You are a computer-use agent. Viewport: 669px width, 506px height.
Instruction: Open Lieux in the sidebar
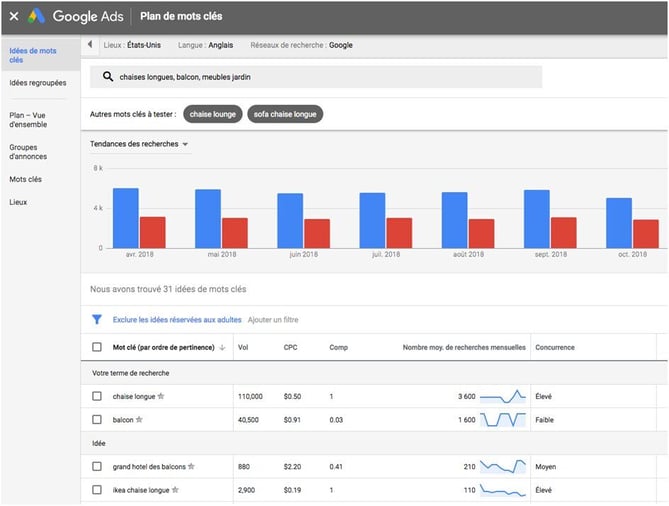tap(18, 202)
